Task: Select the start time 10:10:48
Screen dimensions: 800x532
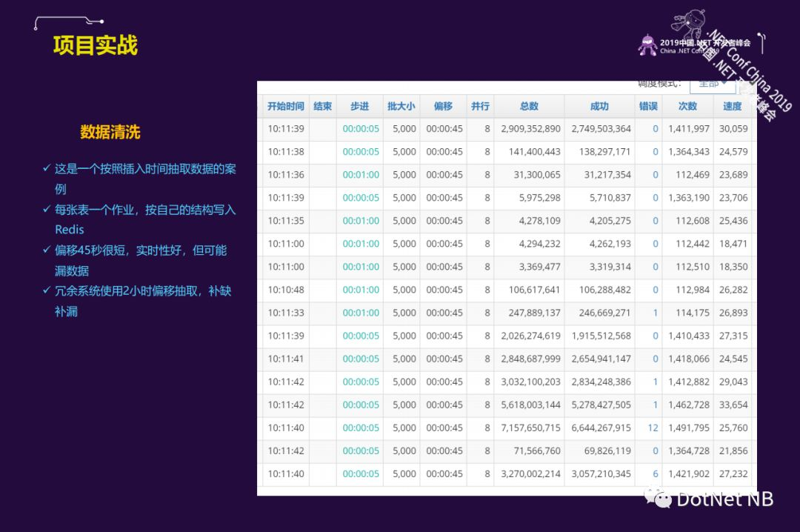Action: coord(286,290)
